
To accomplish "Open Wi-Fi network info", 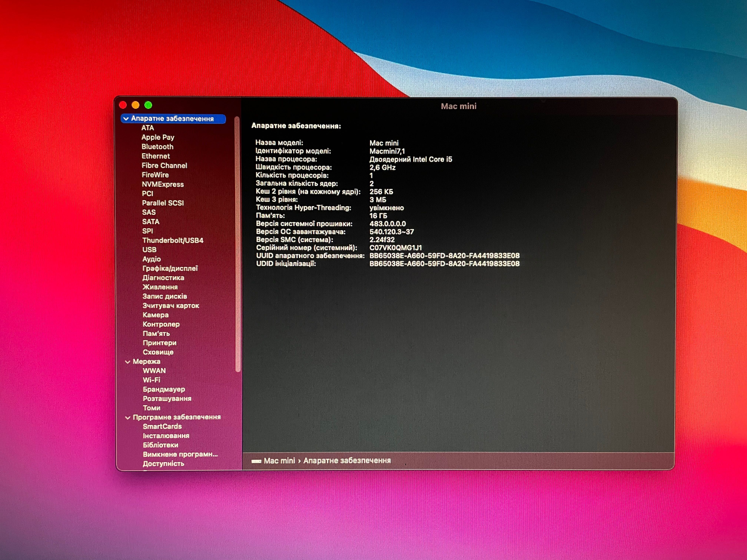I will pyautogui.click(x=151, y=380).
